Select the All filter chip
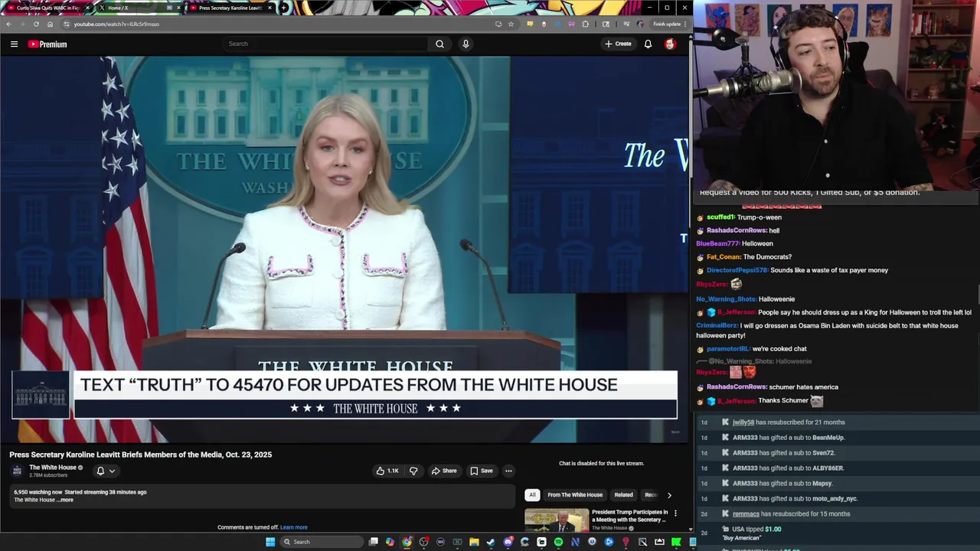This screenshot has width=980, height=551. [532, 495]
